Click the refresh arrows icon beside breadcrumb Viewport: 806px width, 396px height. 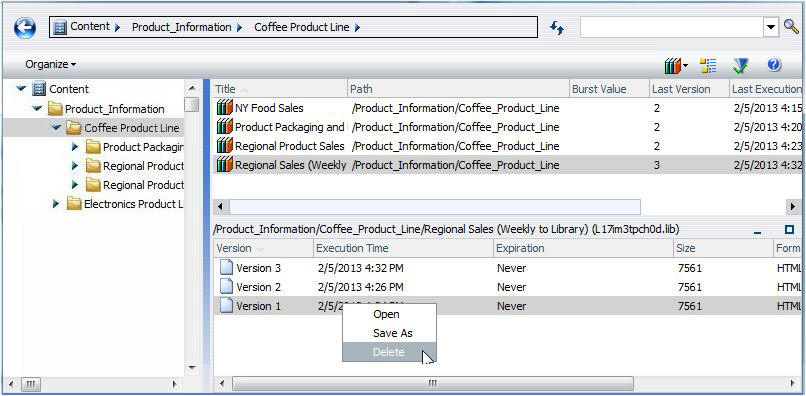pos(557,28)
